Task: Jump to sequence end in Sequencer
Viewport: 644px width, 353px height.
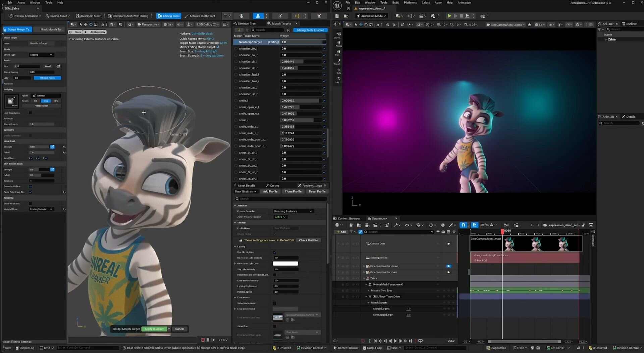Action: (410, 341)
